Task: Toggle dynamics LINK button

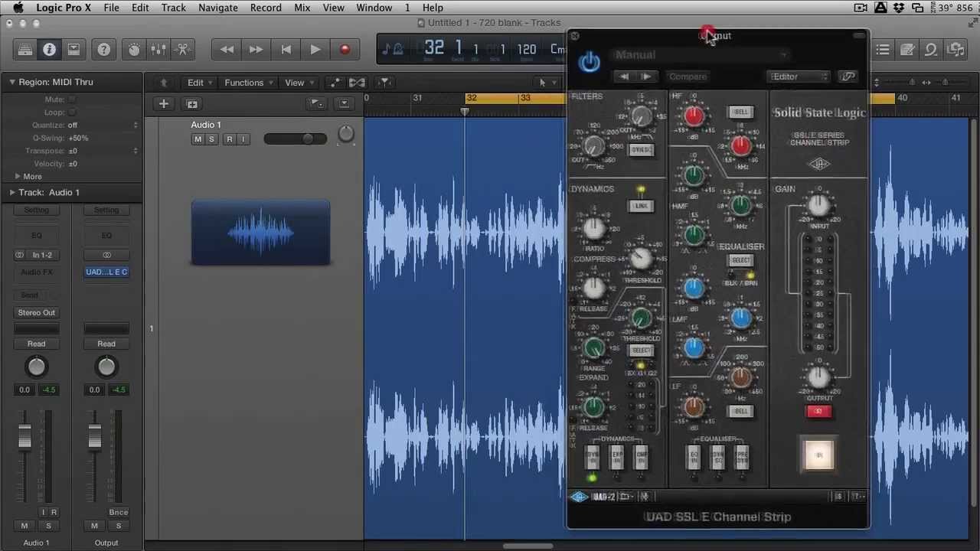Action: pos(640,206)
